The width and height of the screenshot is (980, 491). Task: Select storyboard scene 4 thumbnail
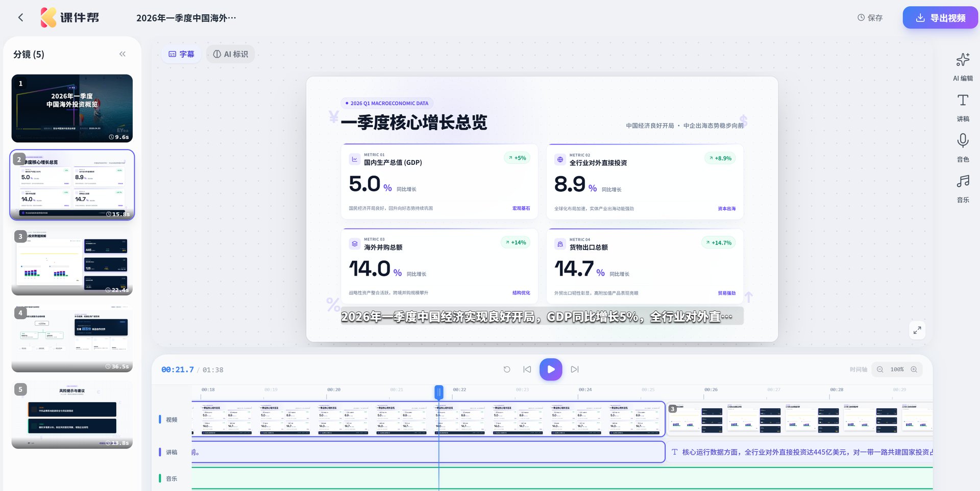point(72,338)
